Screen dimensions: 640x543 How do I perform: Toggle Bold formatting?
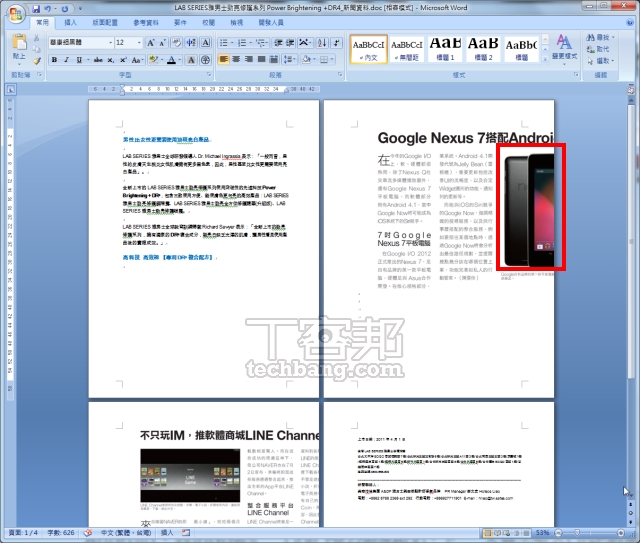pyautogui.click(x=54, y=60)
